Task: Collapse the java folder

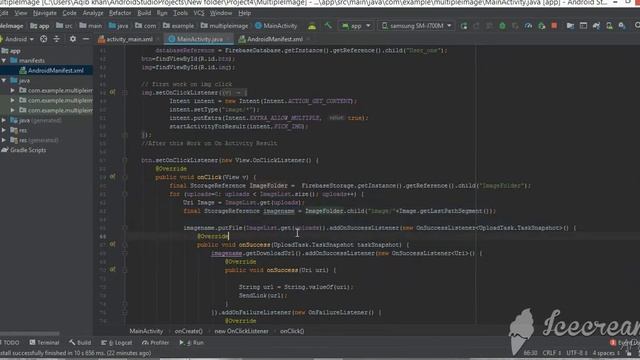Action: pyautogui.click(x=4, y=80)
